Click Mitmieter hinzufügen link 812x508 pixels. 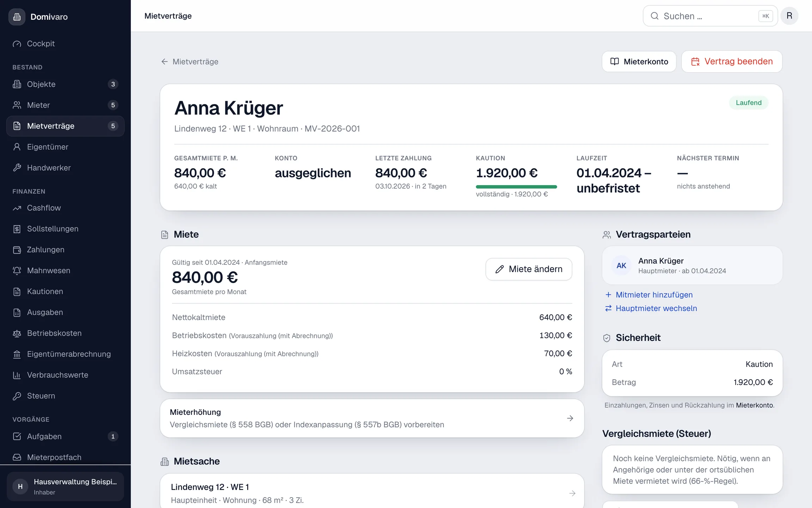pyautogui.click(x=648, y=295)
